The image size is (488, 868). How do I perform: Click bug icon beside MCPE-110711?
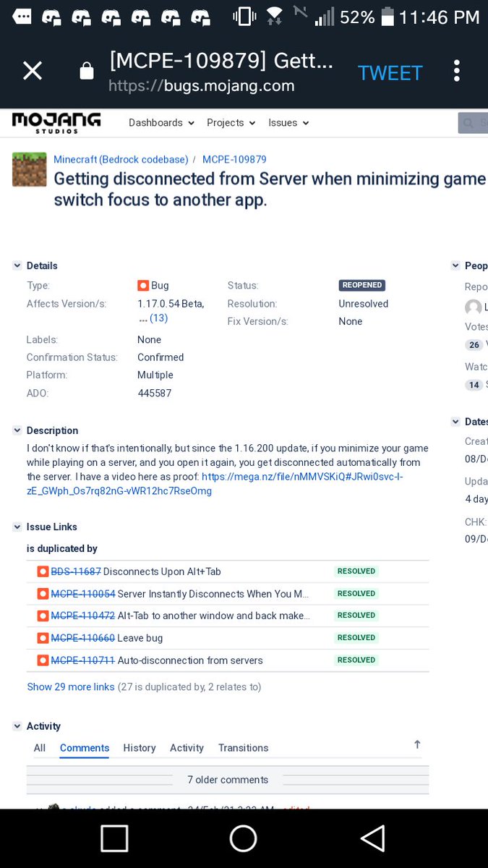[x=43, y=660]
